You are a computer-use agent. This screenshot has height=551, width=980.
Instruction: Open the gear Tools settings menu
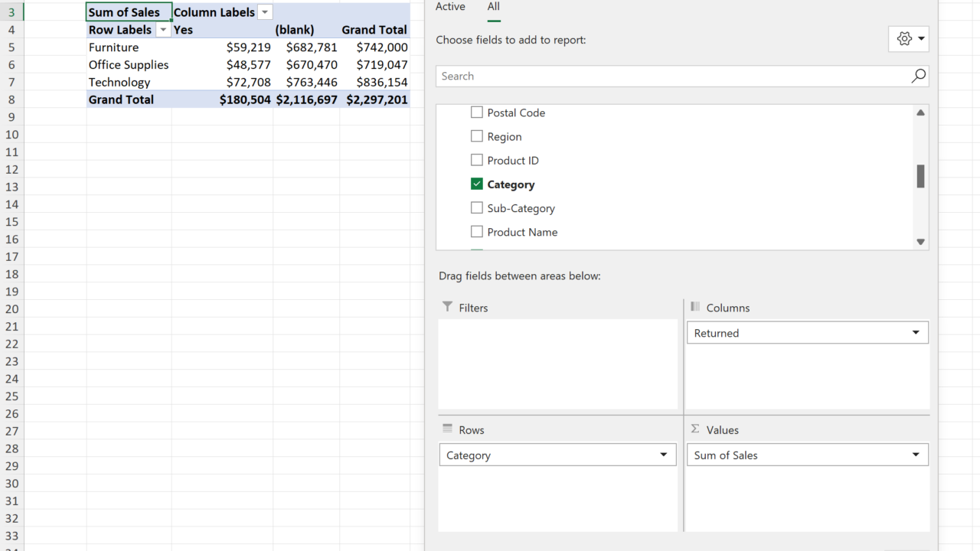[x=908, y=39]
